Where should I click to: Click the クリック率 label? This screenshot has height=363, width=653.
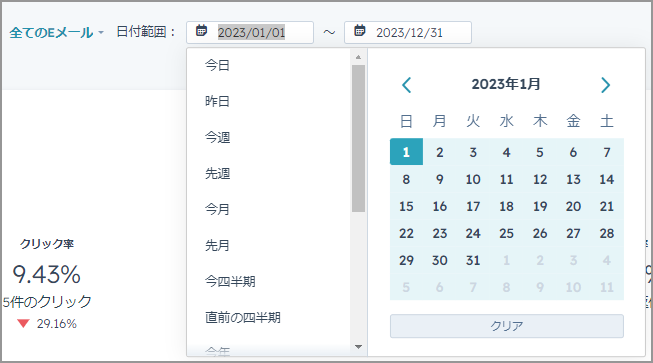[47, 244]
